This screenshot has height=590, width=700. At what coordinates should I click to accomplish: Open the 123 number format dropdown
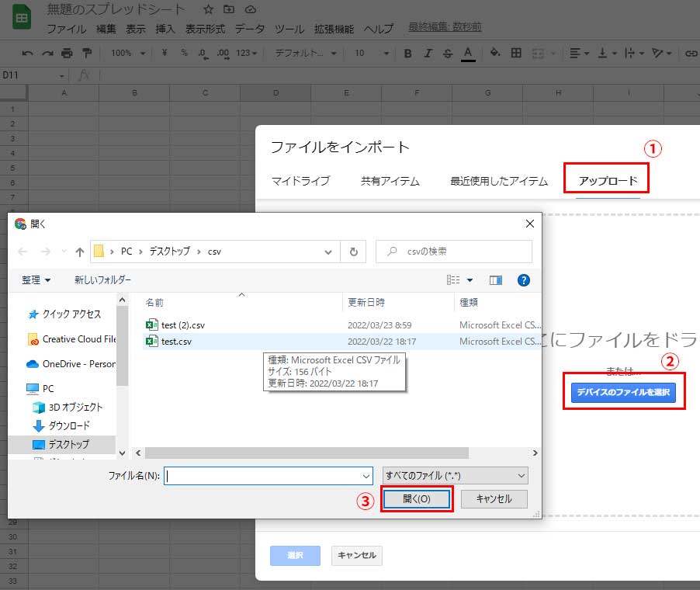247,53
